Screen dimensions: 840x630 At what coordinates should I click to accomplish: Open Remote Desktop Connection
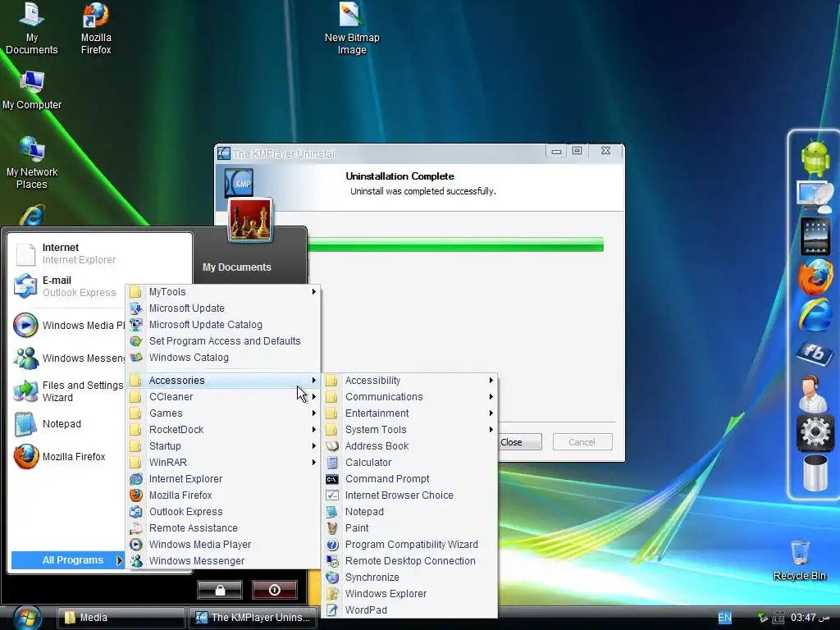tap(409, 561)
